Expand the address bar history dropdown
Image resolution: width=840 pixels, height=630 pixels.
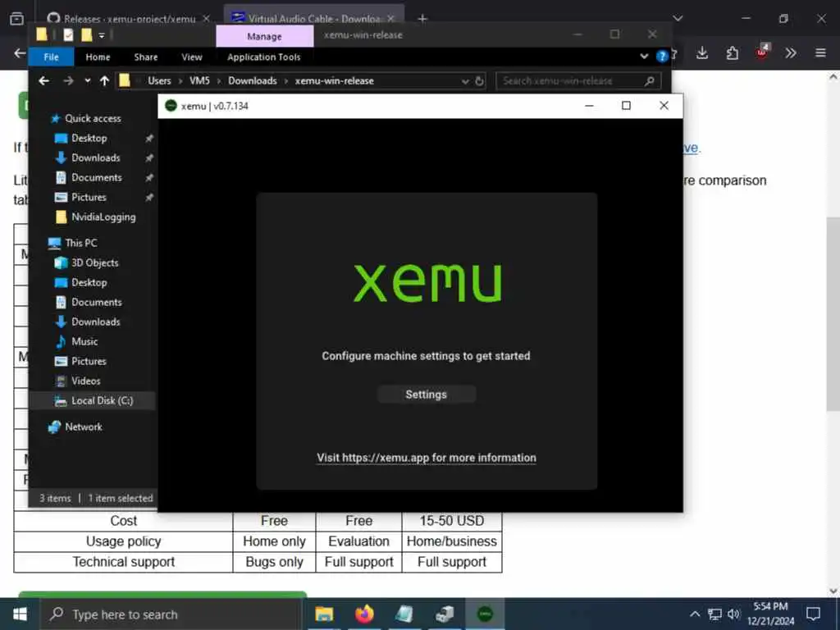pos(465,81)
